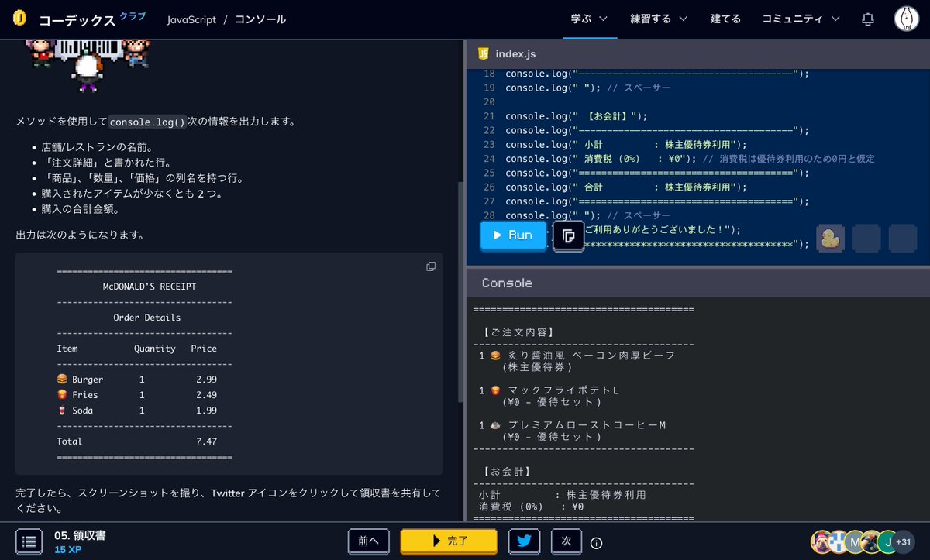This screenshot has width=930, height=560.
Task: Open the lesson list menu icon
Action: pos(29,541)
